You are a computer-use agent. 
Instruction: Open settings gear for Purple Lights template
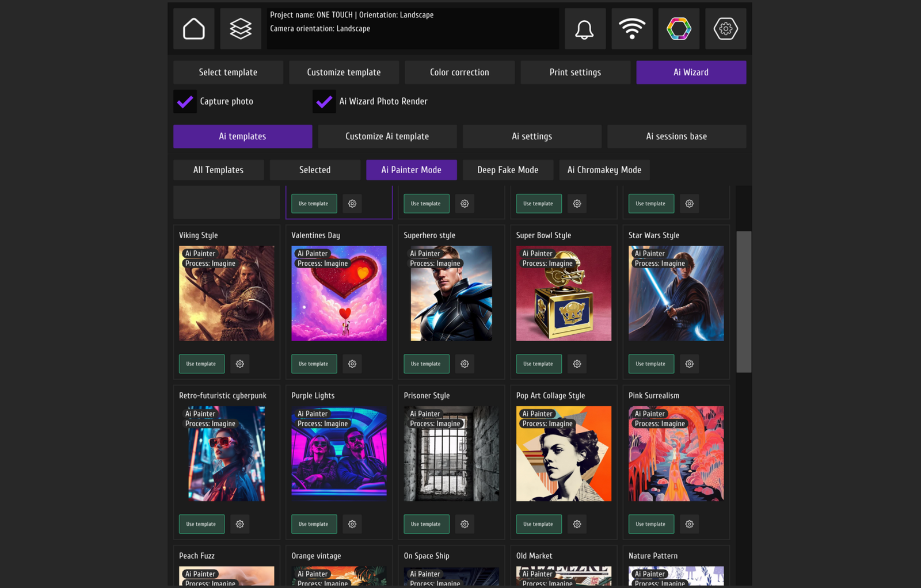(352, 524)
